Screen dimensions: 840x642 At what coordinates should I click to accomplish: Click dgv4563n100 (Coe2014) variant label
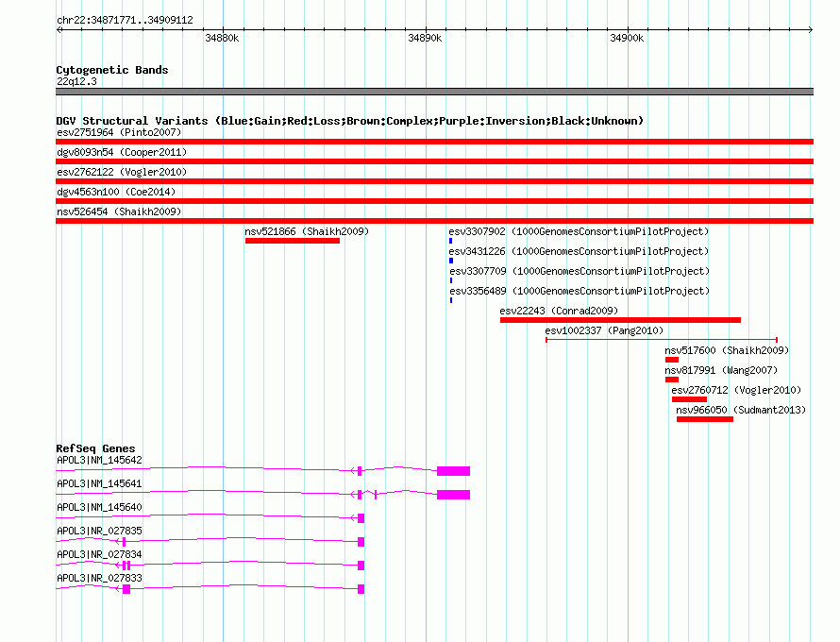coord(116,192)
